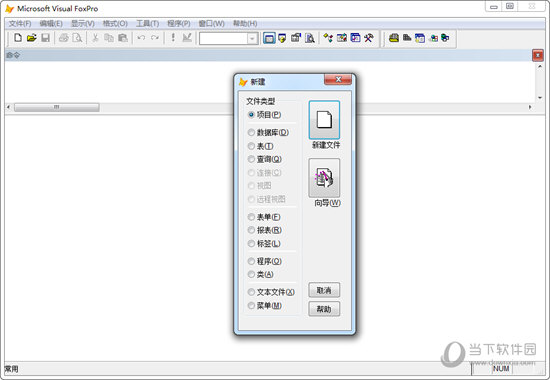Image resolution: width=550 pixels, height=380 pixels.
Task: Click the Redo arrow icon
Action: tap(155, 38)
